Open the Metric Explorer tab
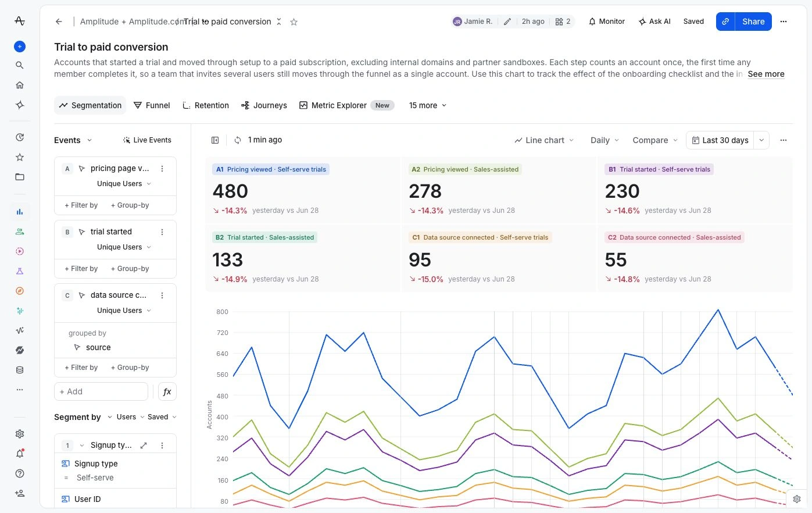Image resolution: width=812 pixels, height=513 pixels. [x=346, y=105]
